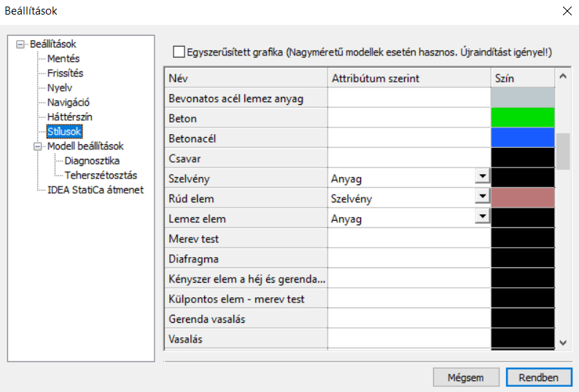Click the scroll up arrow of the table

[x=563, y=77]
